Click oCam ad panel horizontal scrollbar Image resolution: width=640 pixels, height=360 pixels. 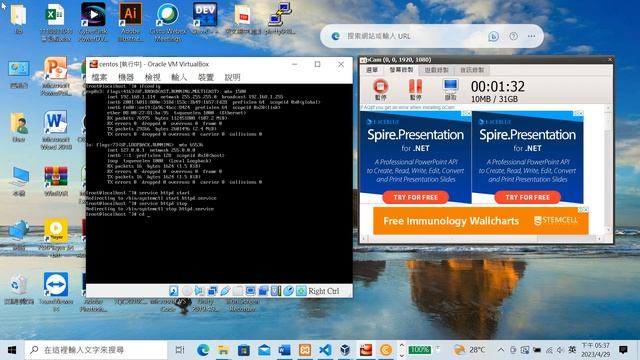[x=481, y=238]
